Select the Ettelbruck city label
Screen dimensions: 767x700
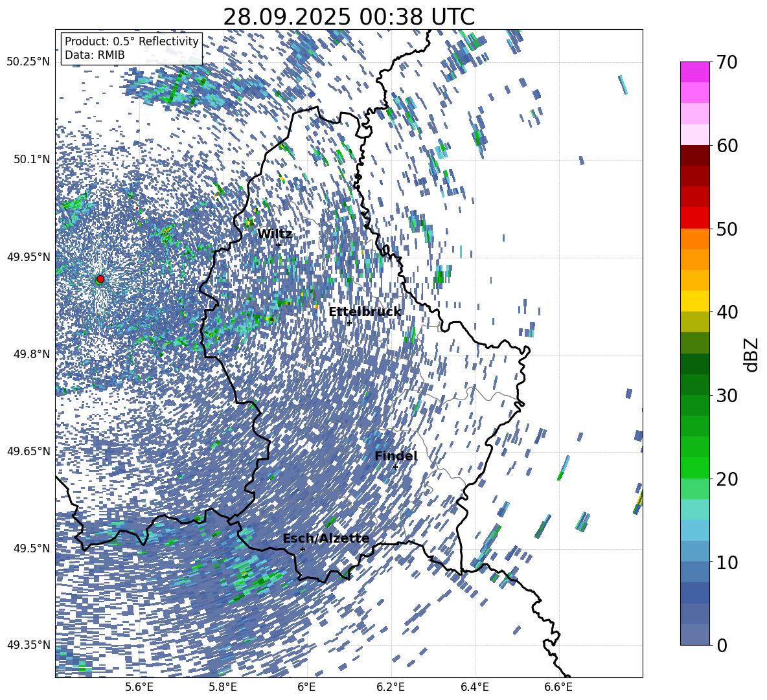pos(365,312)
